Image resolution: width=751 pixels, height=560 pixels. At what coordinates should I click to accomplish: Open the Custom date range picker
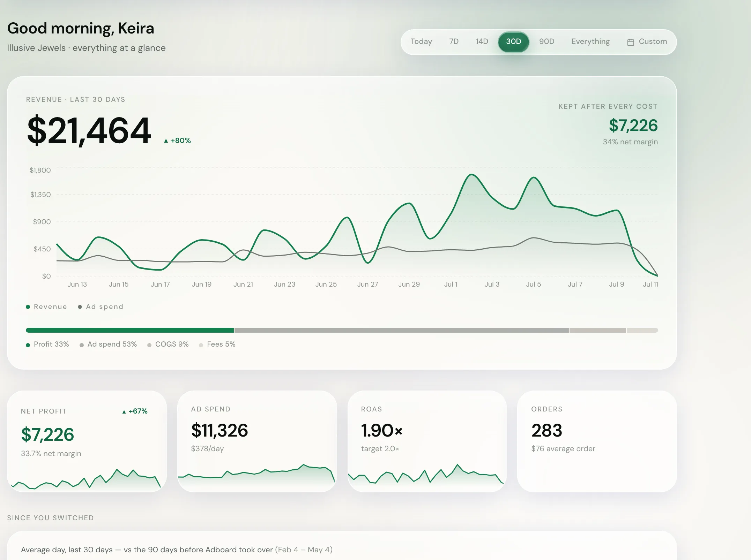pos(647,41)
